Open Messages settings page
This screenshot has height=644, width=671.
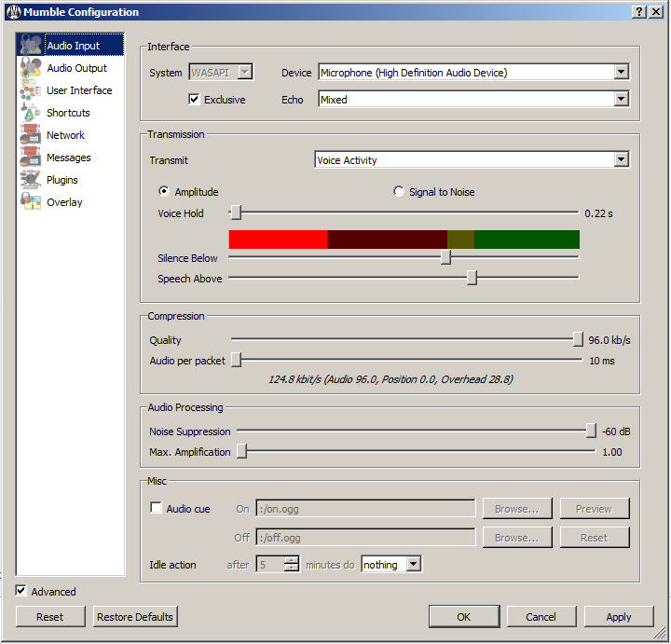70,158
